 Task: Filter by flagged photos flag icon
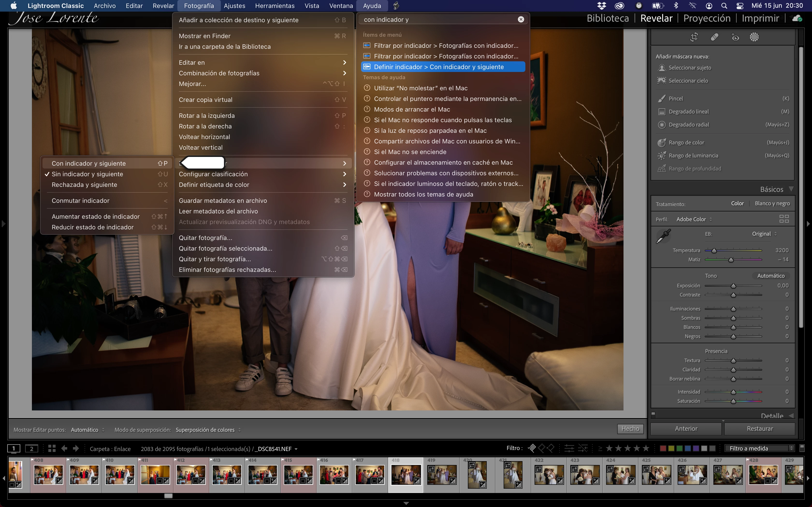[532, 448]
